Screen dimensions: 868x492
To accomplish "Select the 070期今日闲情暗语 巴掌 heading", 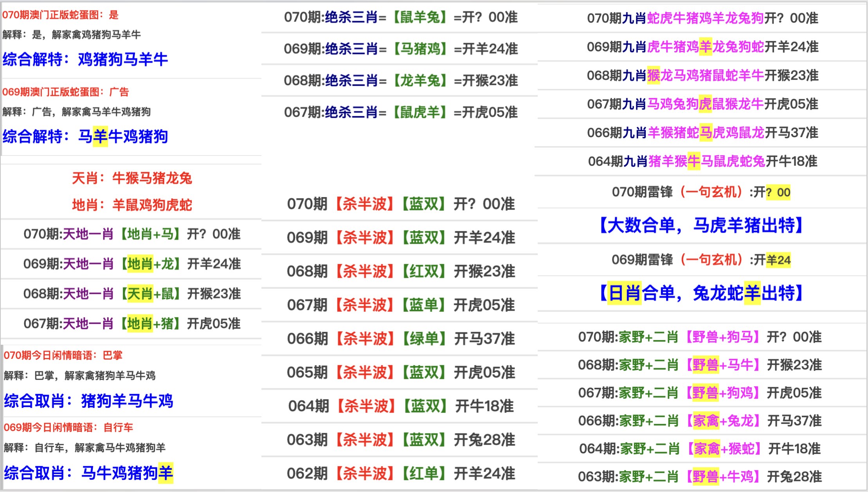I will pos(63,355).
